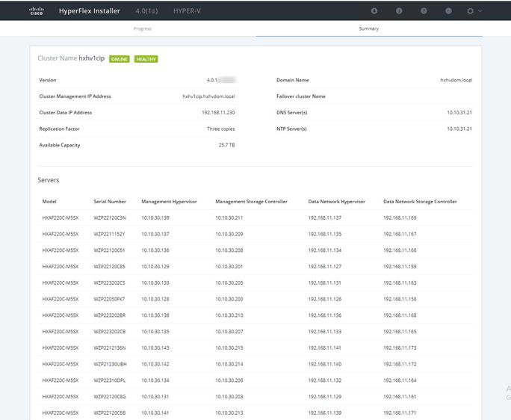The image size is (511, 420).
Task: Click management hypervisor IP 10.10.30.139
Action: click(x=155, y=217)
